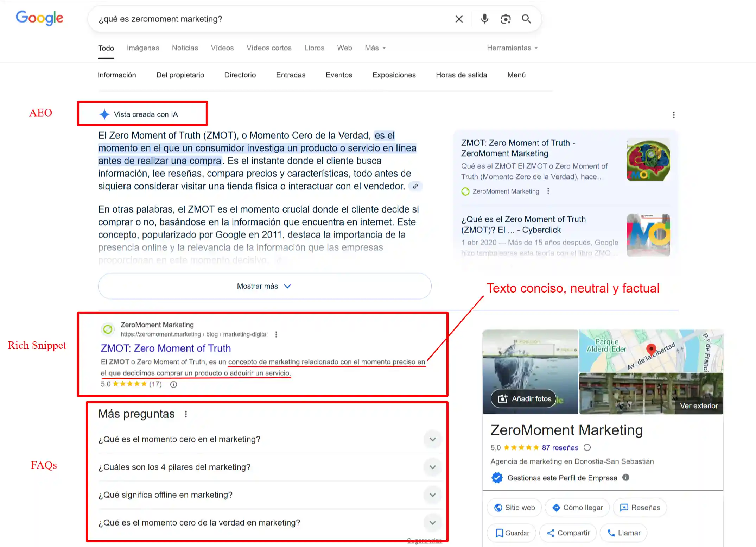
Task: Click the link icon after AI paragraph
Action: [415, 186]
